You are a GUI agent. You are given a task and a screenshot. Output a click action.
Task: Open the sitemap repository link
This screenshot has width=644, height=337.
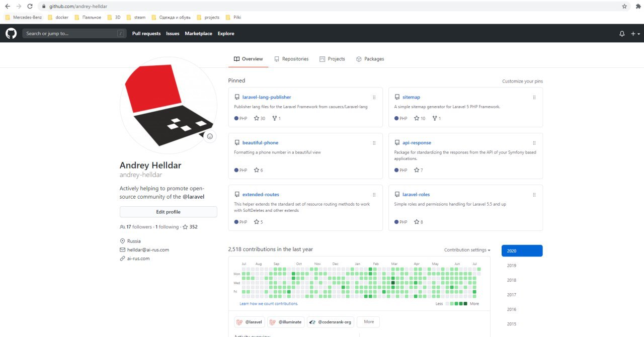tap(411, 97)
